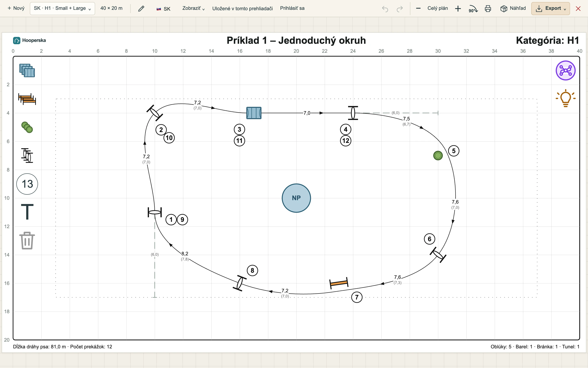Click the number 12 obstacle label
This screenshot has height=368, width=588.
345,141
